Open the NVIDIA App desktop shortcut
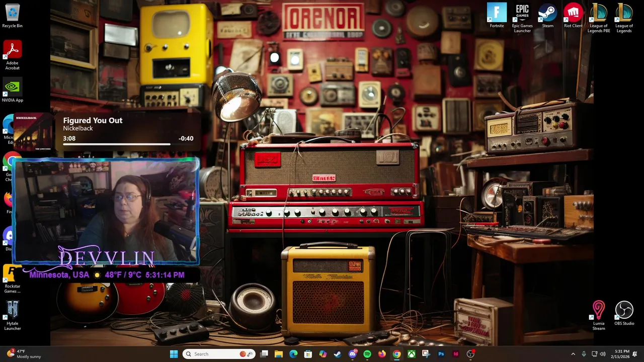644x362 pixels. point(12,90)
